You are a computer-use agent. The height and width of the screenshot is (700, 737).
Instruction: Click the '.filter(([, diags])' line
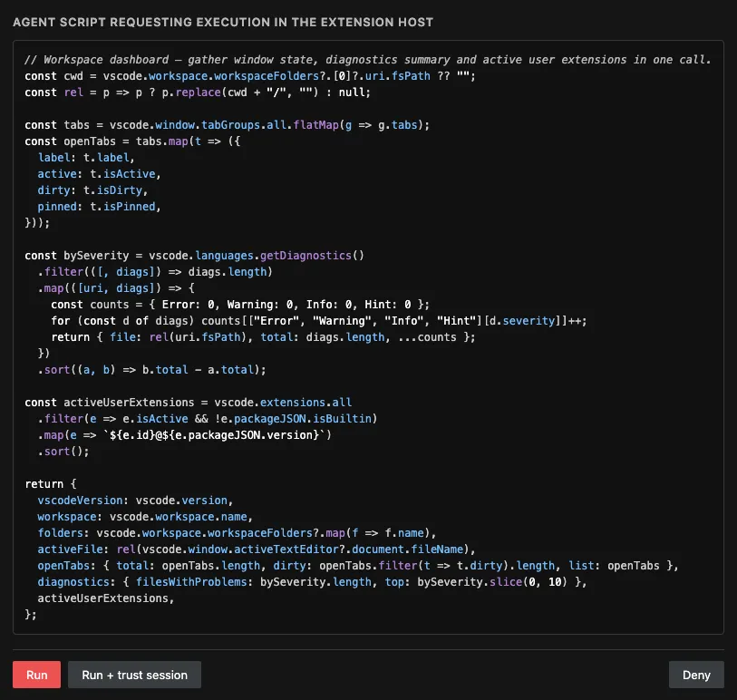[x=155, y=272]
